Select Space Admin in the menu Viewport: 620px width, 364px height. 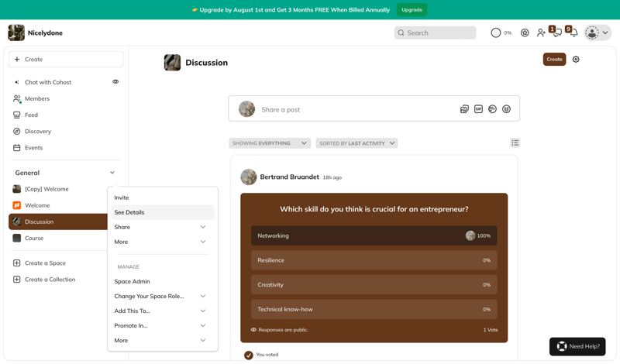point(133,282)
